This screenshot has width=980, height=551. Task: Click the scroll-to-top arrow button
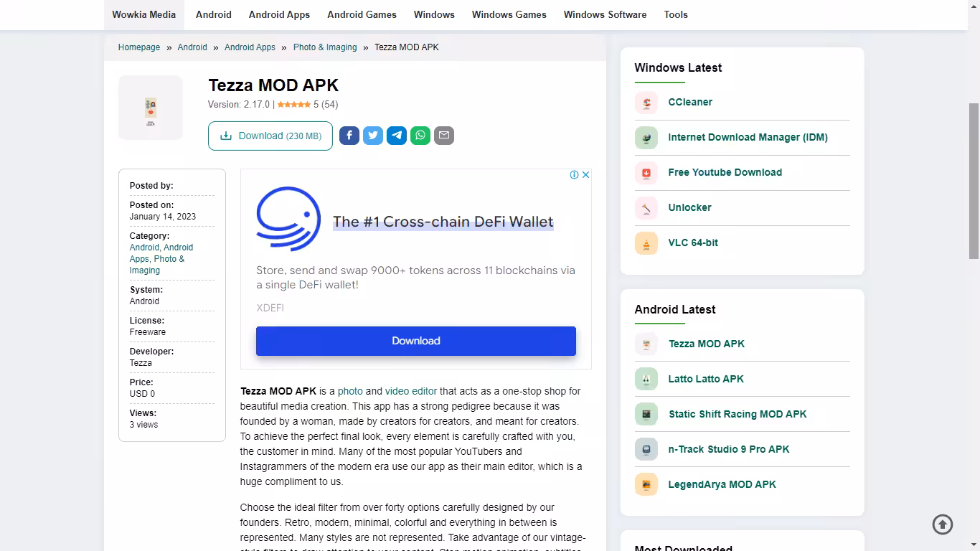[x=943, y=524]
